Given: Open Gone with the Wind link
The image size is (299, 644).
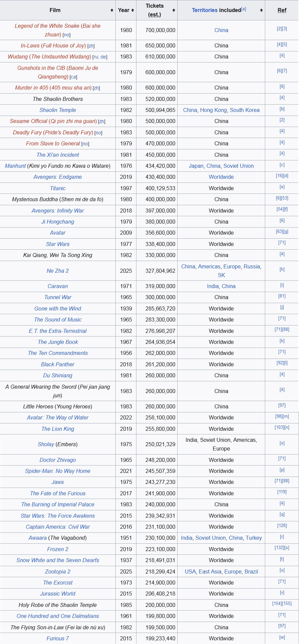Looking at the screenshot, I should (58, 308).
